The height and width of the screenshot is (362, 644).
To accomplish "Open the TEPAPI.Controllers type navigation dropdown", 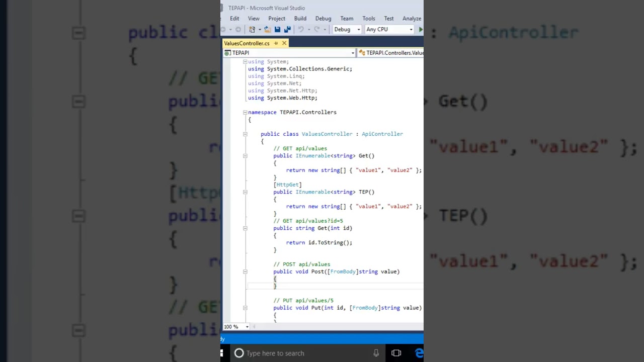I will tap(390, 53).
